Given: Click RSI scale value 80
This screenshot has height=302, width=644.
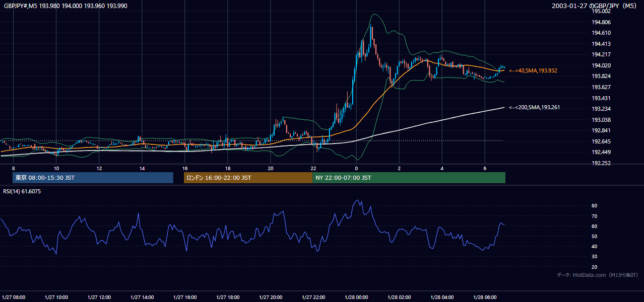Looking at the screenshot, I should (595, 206).
